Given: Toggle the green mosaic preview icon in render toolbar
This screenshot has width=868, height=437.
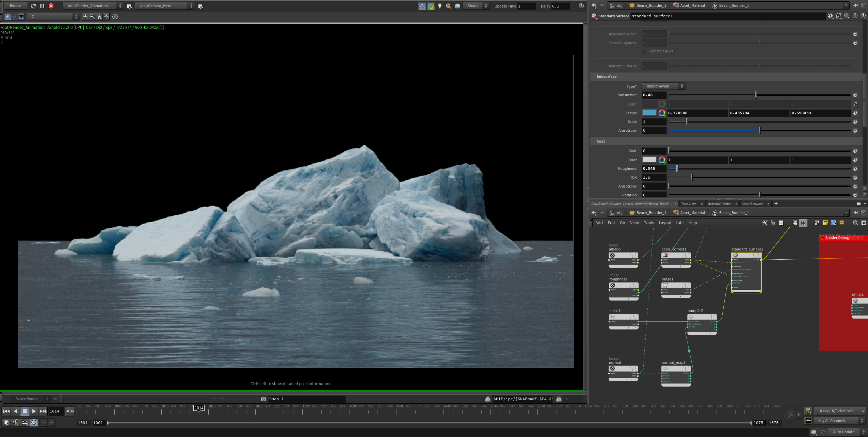Looking at the screenshot, I should (431, 6).
